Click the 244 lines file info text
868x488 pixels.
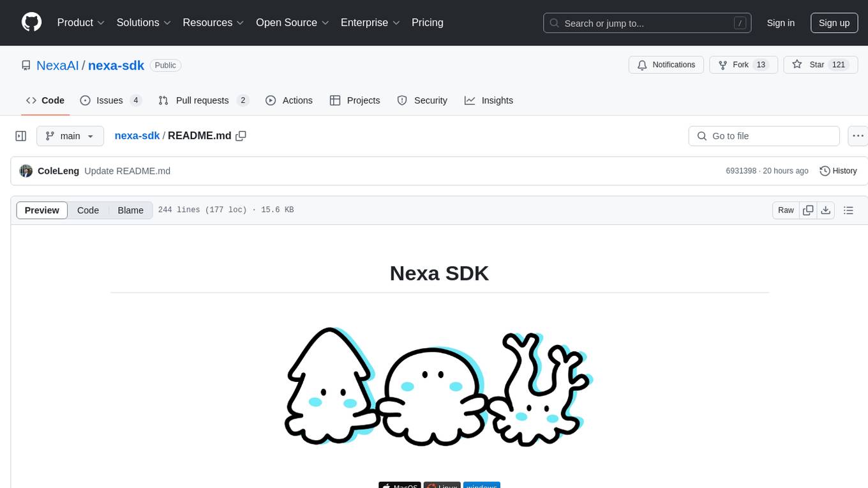pyautogui.click(x=226, y=210)
